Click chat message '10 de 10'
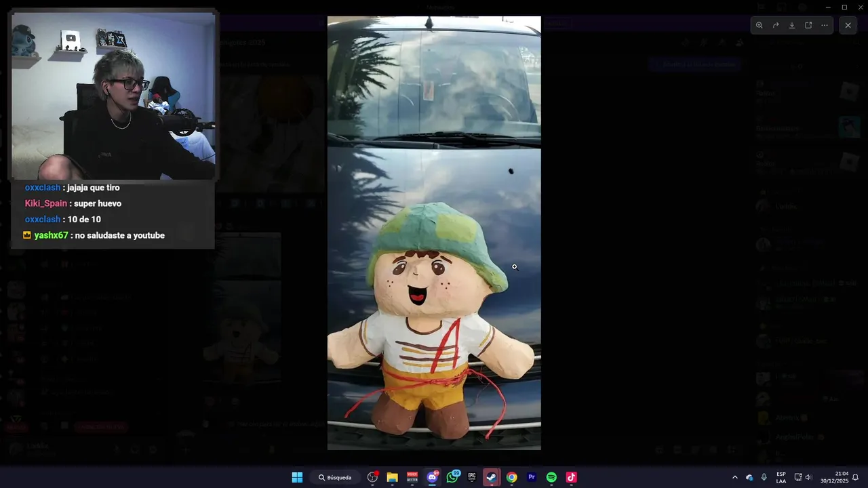This screenshot has height=488, width=868. coord(84,220)
